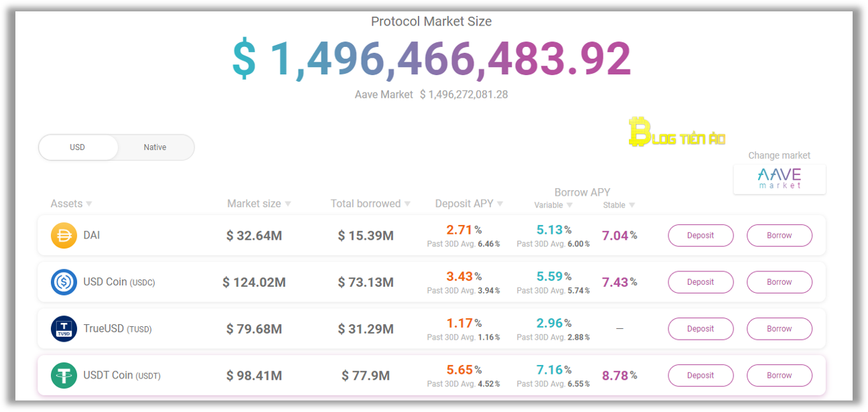Select the USD Coin (USDC) asset name
Image resolution: width=868 pixels, height=412 pixels.
click(x=119, y=282)
